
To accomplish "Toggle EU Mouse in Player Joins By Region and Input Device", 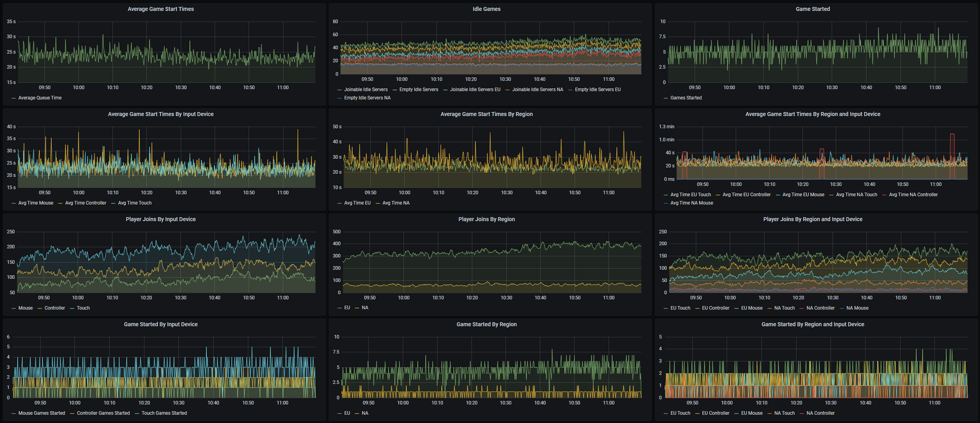I will coord(752,308).
